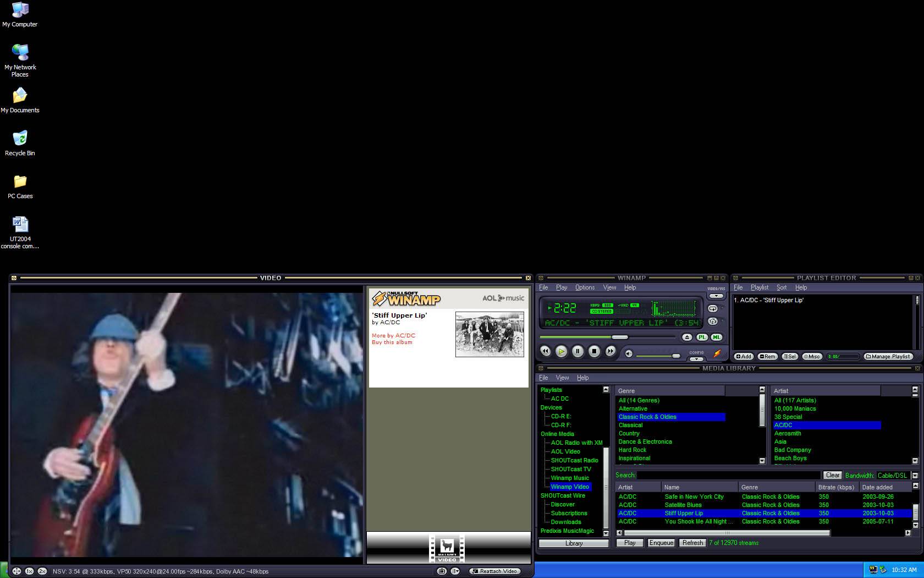Click the AC/DC album art thumbnail

pos(490,334)
